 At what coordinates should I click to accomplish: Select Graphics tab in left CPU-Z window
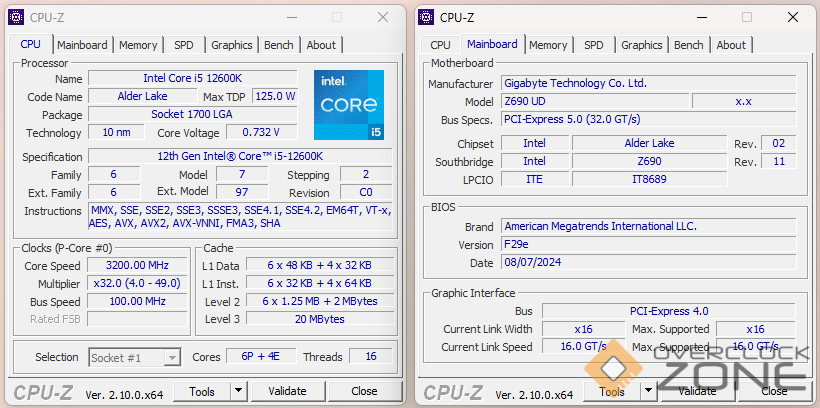point(232,45)
